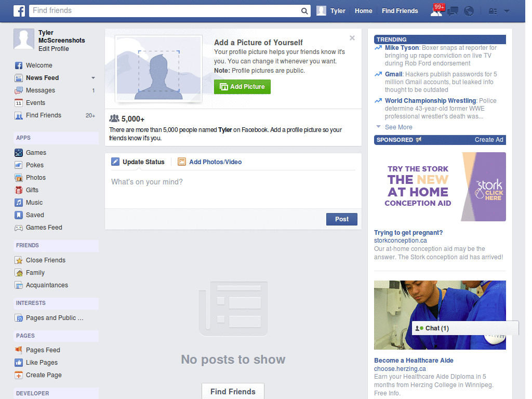Open the Acquaintances list icon

click(x=19, y=285)
